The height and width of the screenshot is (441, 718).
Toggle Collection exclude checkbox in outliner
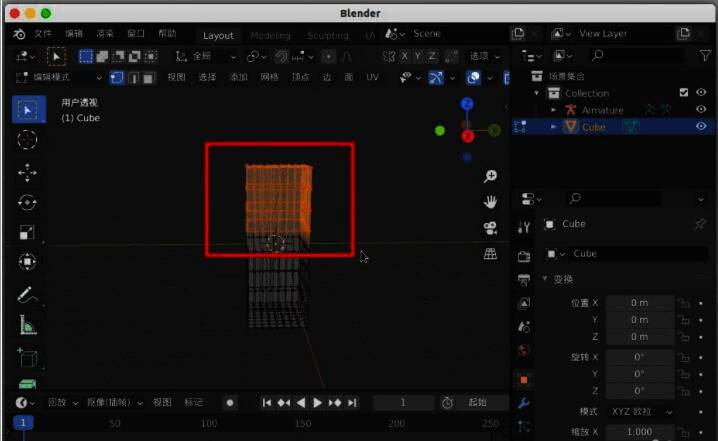(684, 93)
